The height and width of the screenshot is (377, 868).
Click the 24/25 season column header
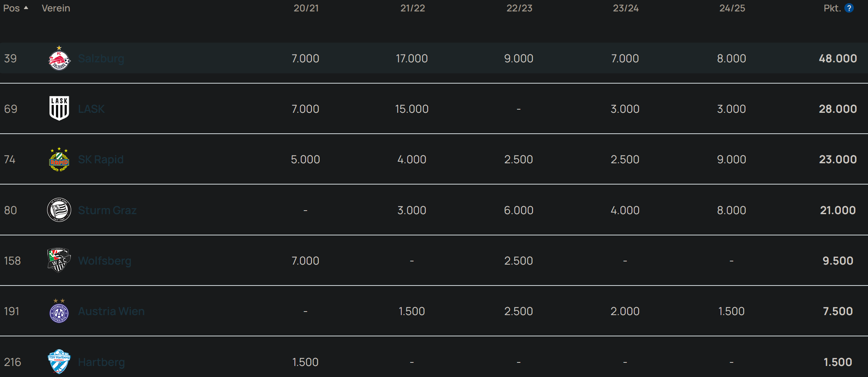[732, 8]
